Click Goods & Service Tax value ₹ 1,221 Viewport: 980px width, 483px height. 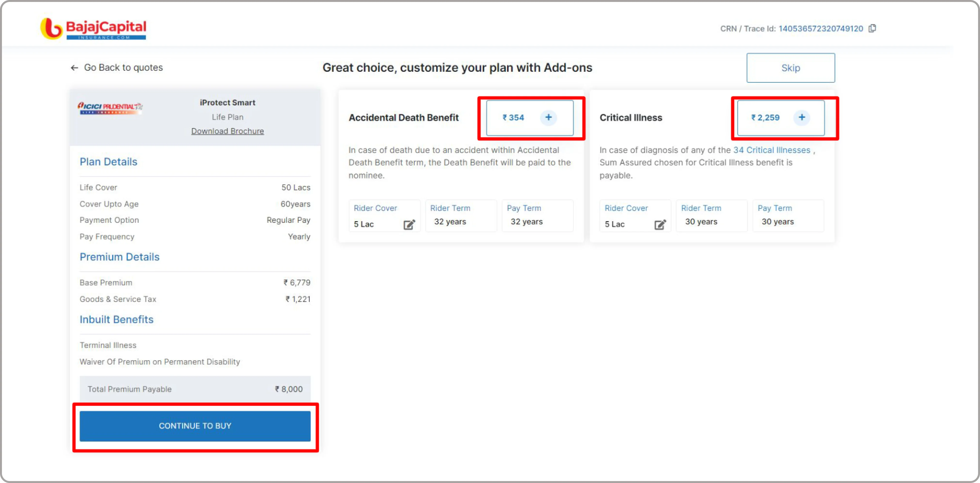coord(298,299)
